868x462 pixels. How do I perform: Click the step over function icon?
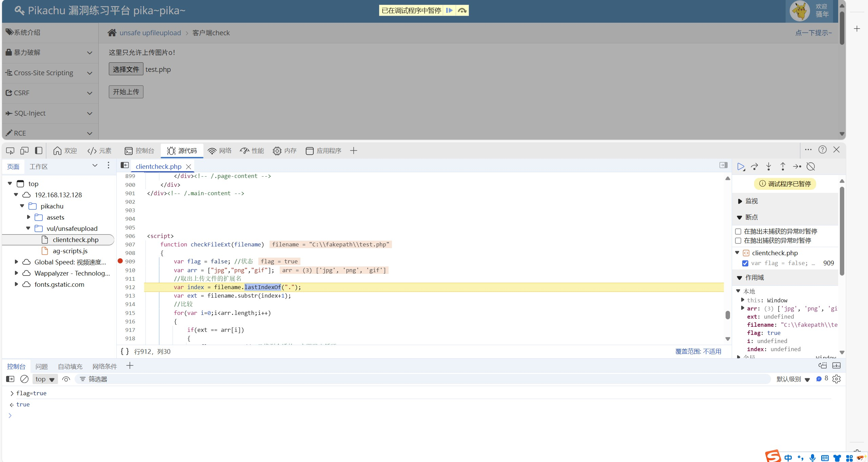coord(755,166)
